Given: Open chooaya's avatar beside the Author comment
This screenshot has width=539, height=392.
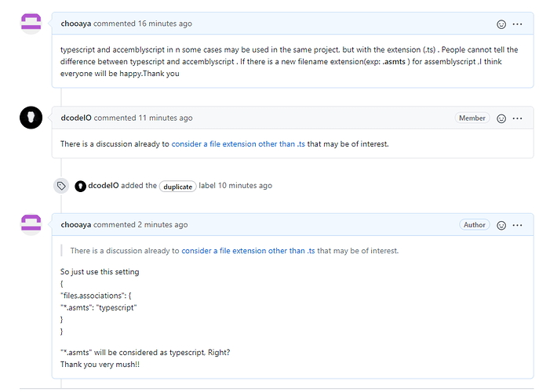Looking at the screenshot, I should (31, 224).
